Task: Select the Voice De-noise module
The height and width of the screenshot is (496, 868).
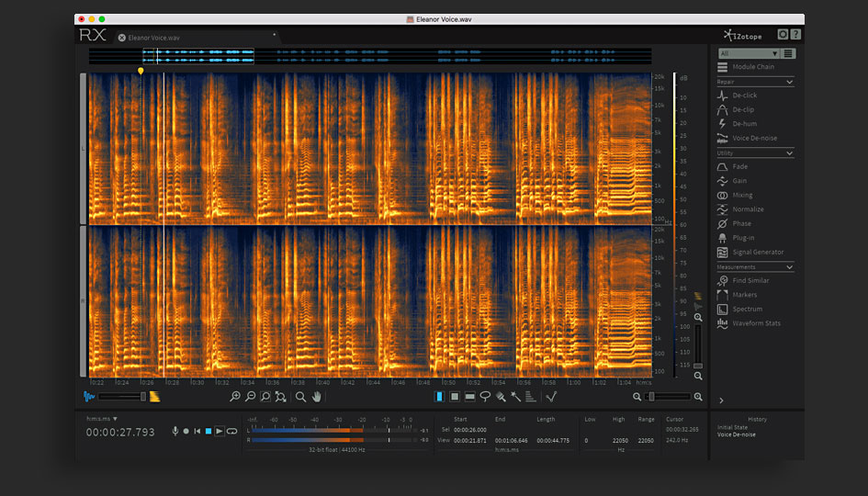Action: (x=753, y=138)
